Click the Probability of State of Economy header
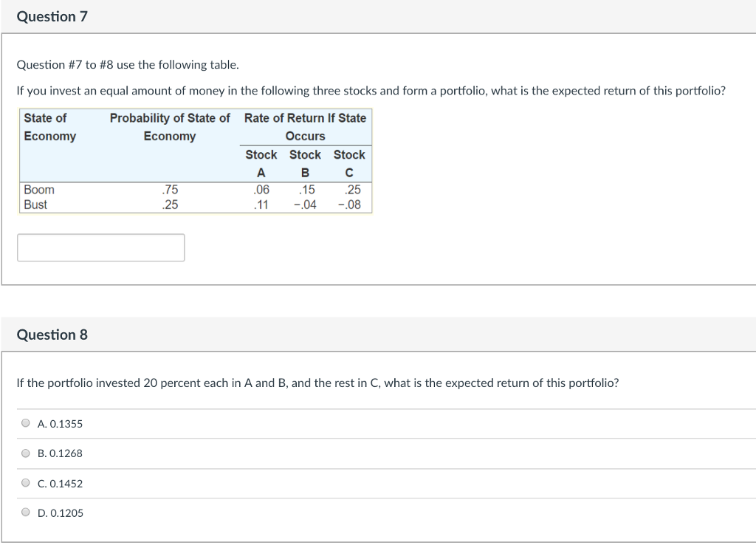This screenshot has height=545, width=756. [170, 126]
